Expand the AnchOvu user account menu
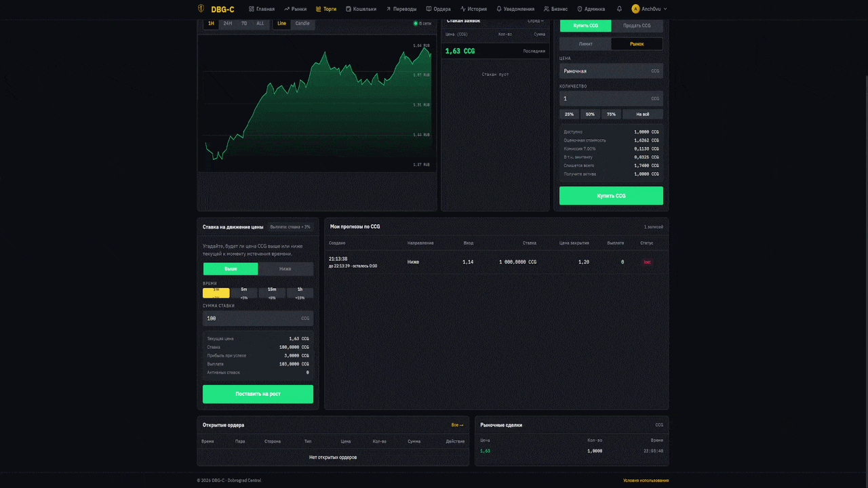868x488 pixels. point(649,9)
